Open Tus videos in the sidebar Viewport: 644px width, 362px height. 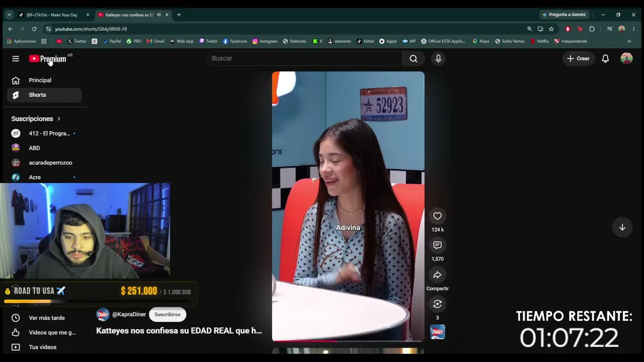click(44, 347)
